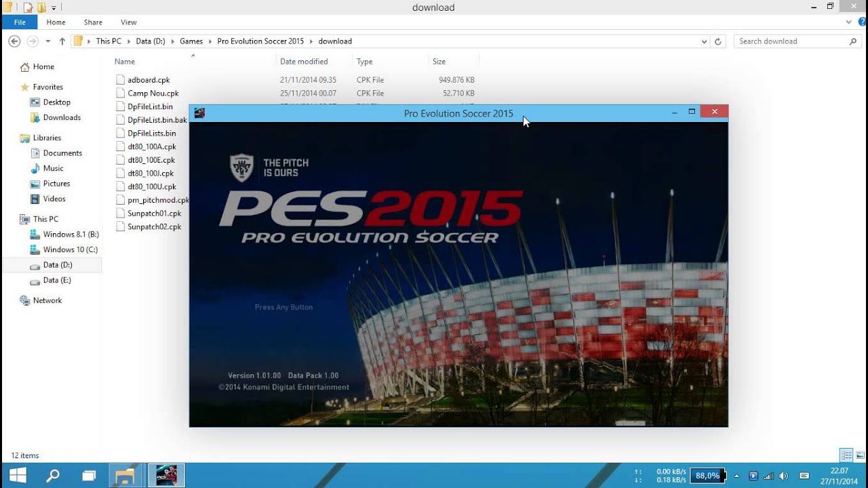Click the Refresh button in address bar
Screen dimensions: 868x488
[719, 41]
